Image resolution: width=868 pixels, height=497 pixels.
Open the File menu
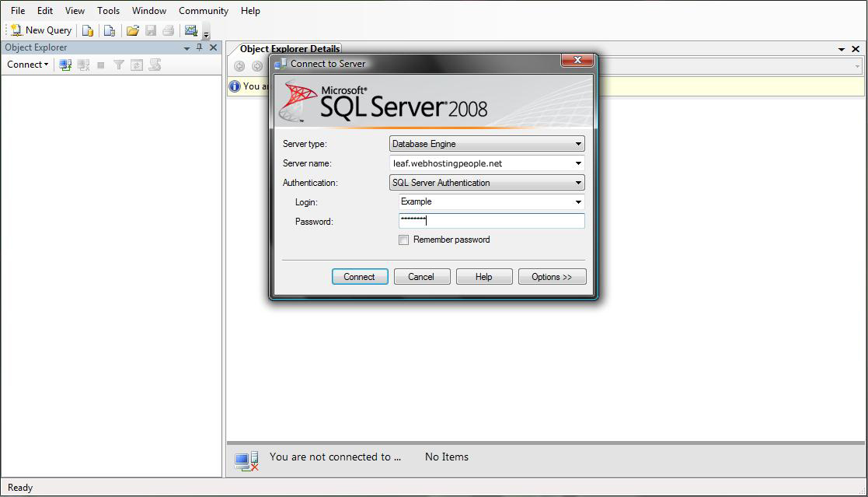[x=18, y=11]
